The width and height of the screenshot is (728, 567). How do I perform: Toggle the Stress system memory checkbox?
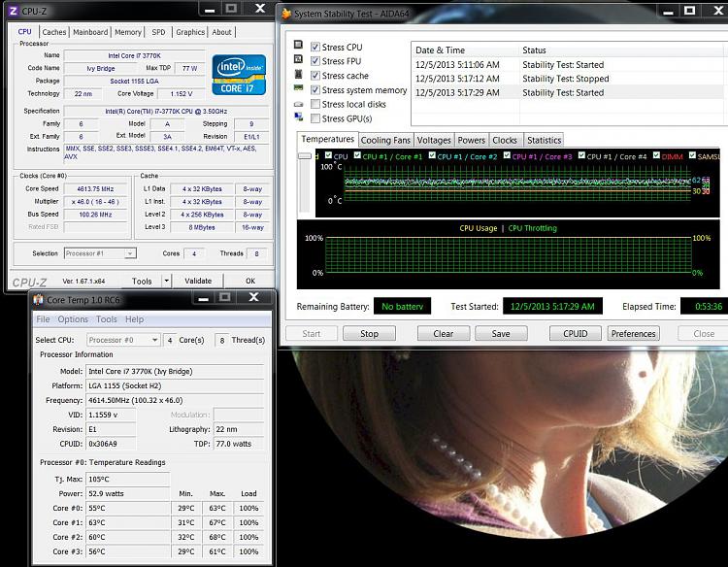pos(315,89)
